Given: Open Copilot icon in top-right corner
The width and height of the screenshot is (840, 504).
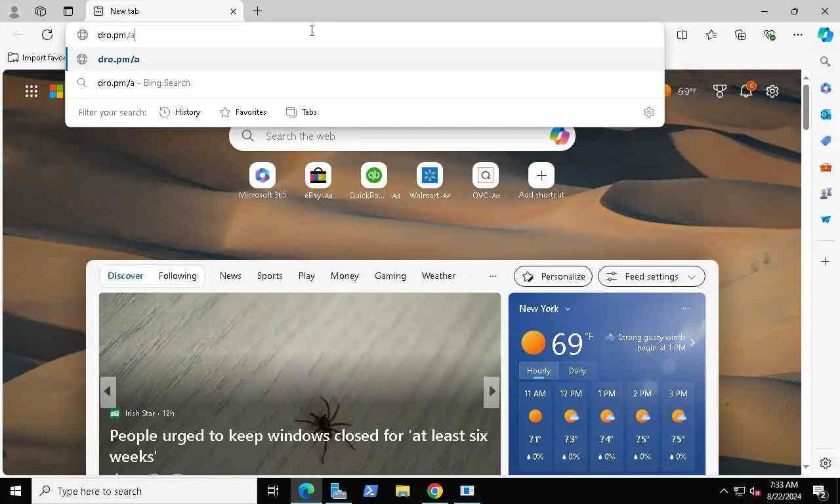Looking at the screenshot, I should pyautogui.click(x=826, y=35).
